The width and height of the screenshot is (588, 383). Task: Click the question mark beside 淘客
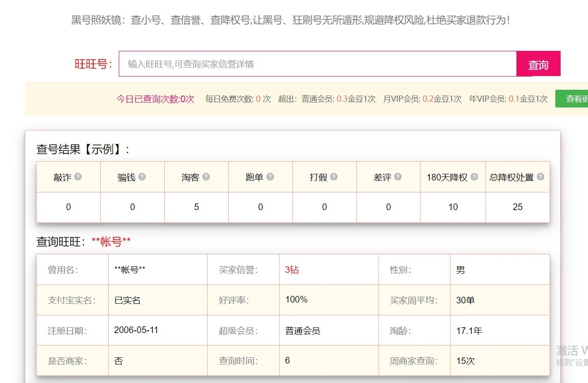pyautogui.click(x=206, y=176)
